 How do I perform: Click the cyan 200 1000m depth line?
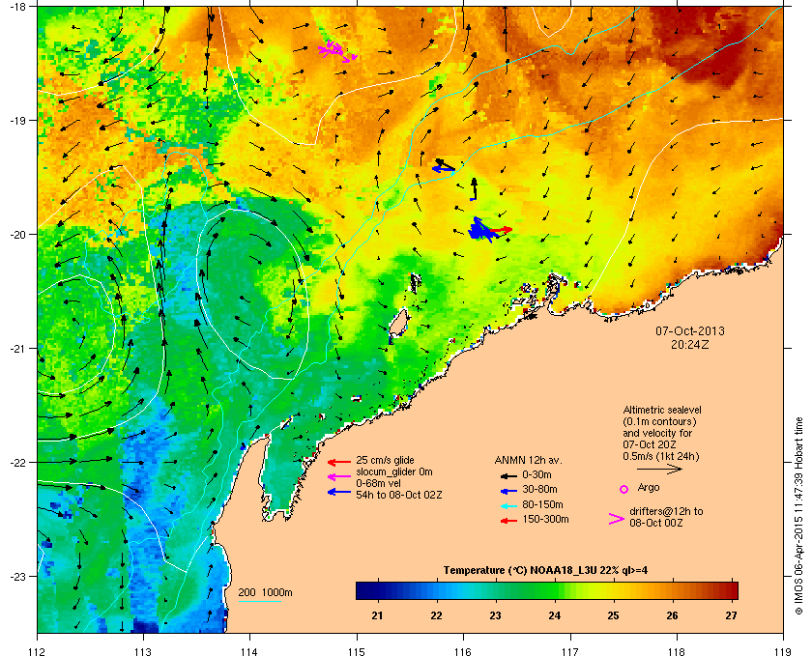click(260, 602)
